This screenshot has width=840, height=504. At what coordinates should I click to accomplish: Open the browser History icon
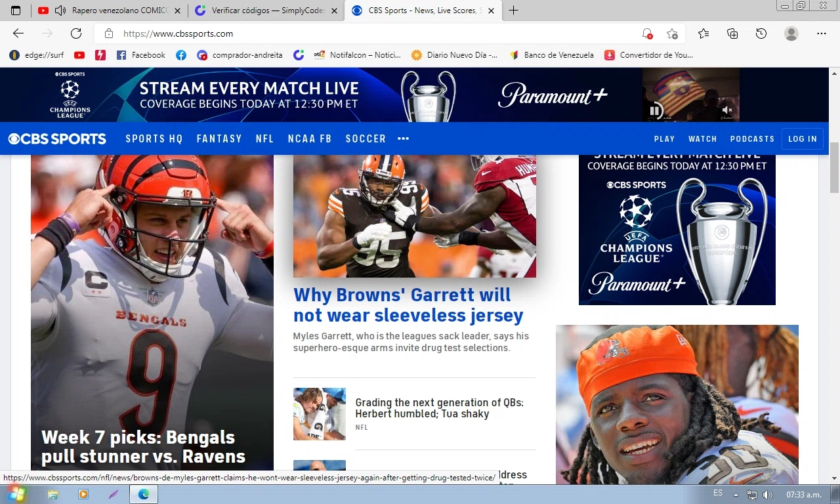tap(761, 33)
